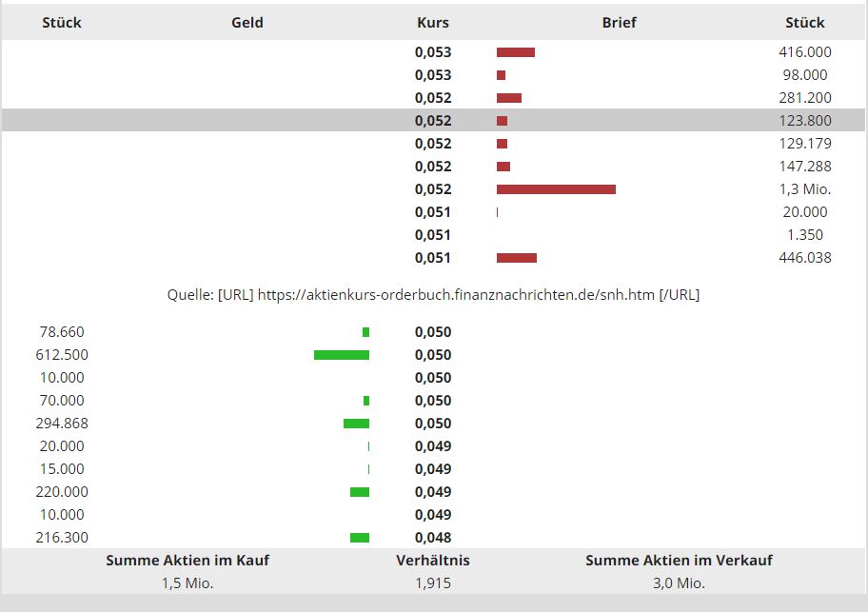Click the Summe Aktien im Verkauf label

[x=679, y=561]
